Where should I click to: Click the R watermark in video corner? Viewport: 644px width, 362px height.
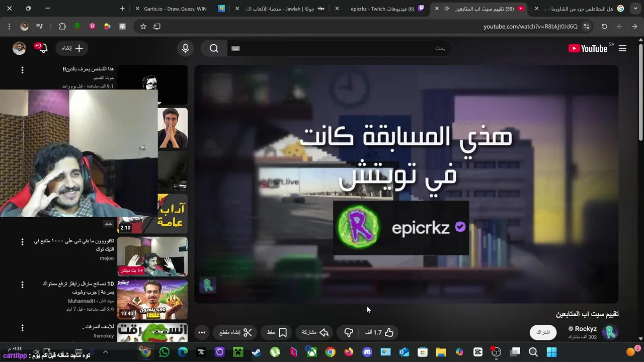(x=208, y=286)
